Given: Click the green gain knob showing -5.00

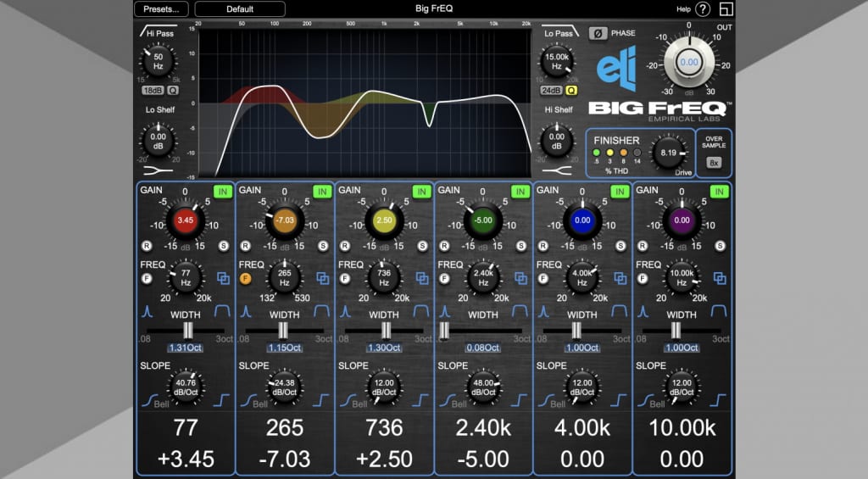Looking at the screenshot, I should pyautogui.click(x=483, y=220).
